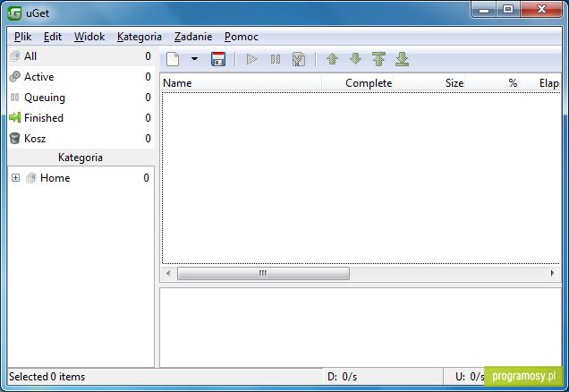Open the Kategoria menu

tap(140, 37)
